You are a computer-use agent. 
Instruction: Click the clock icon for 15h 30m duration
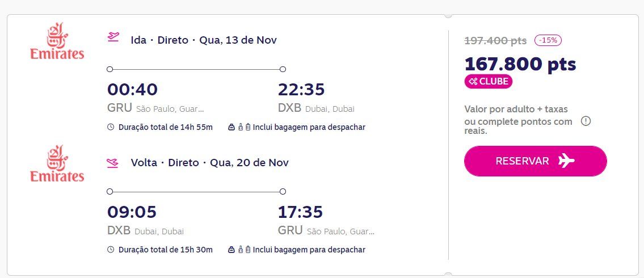[111, 250]
